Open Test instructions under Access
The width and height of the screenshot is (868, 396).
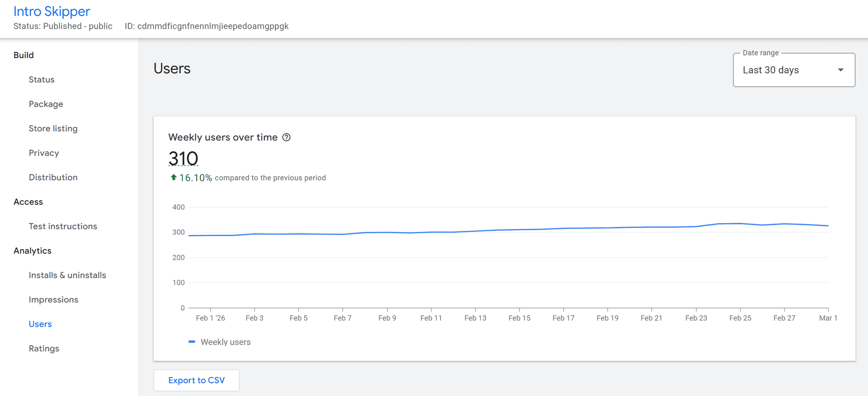63,226
